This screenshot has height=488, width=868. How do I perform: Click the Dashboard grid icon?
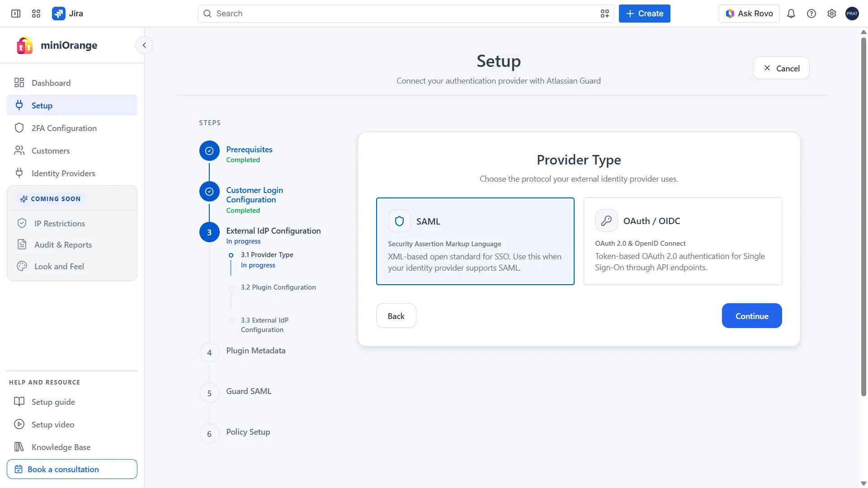click(x=19, y=83)
